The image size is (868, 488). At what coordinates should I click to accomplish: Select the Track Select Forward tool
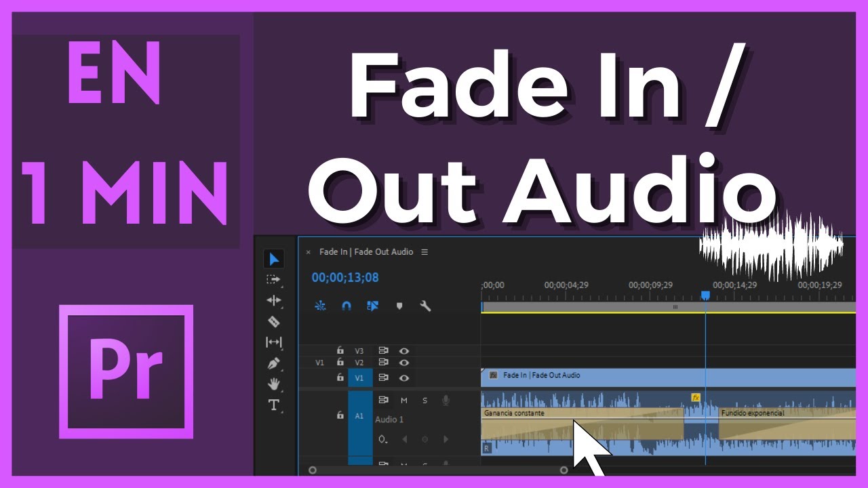point(273,279)
